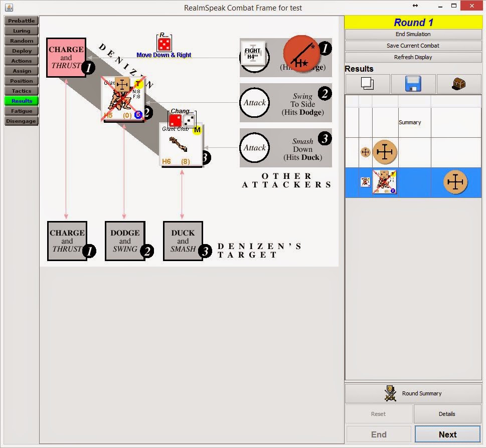The height and width of the screenshot is (448, 486).
Task: Click the Round Summary crossed swords icon
Action: point(390,393)
